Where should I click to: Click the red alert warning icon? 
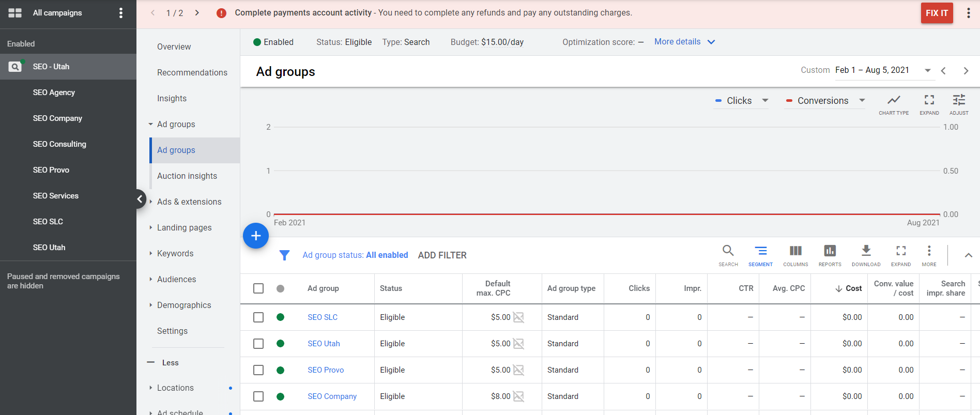tap(221, 13)
